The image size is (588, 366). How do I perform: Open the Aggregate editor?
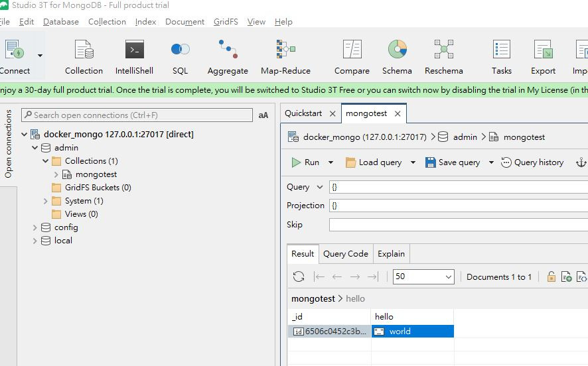228,56
